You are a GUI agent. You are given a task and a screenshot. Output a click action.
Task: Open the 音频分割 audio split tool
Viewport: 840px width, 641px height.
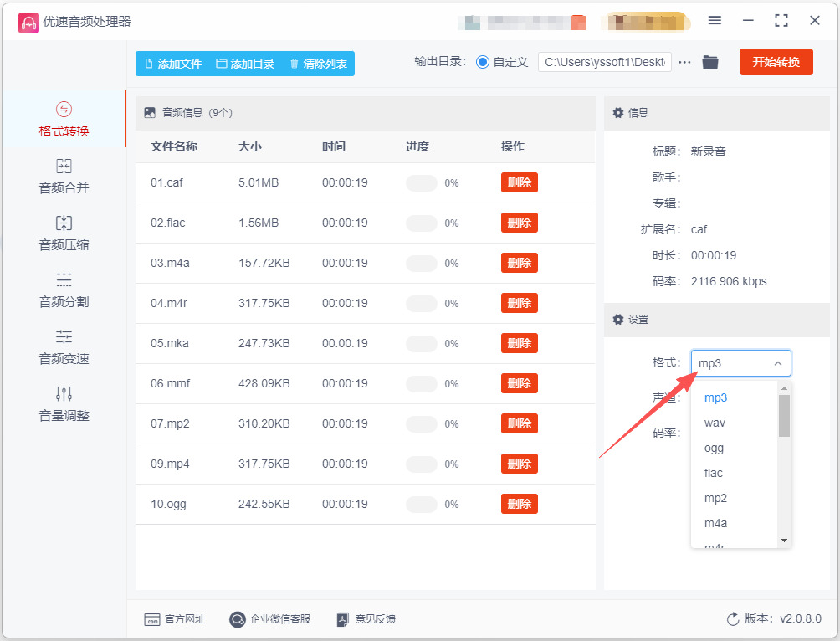64,290
